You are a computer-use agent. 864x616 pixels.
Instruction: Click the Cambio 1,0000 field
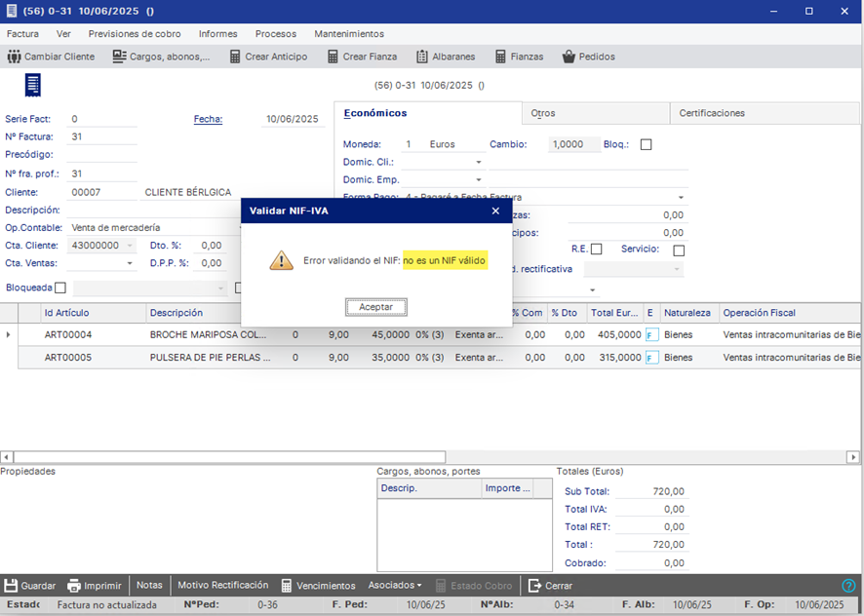coord(573,144)
